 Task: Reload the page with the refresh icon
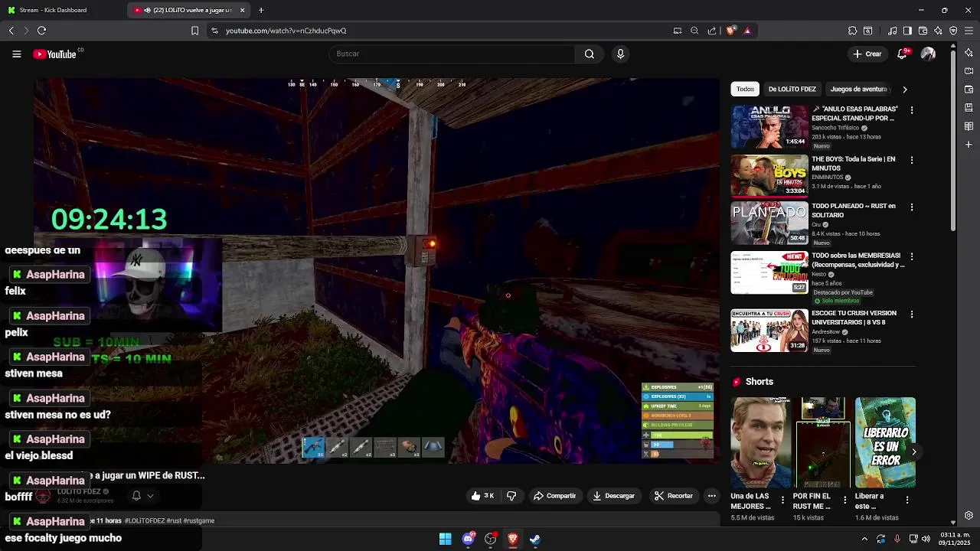(x=41, y=31)
